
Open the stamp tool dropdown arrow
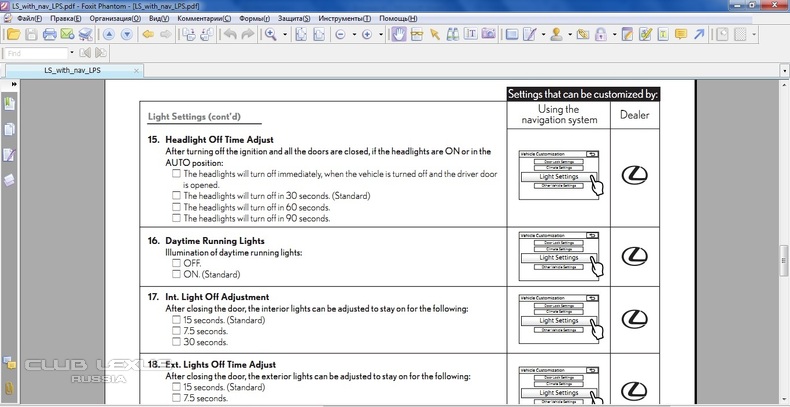(x=570, y=35)
